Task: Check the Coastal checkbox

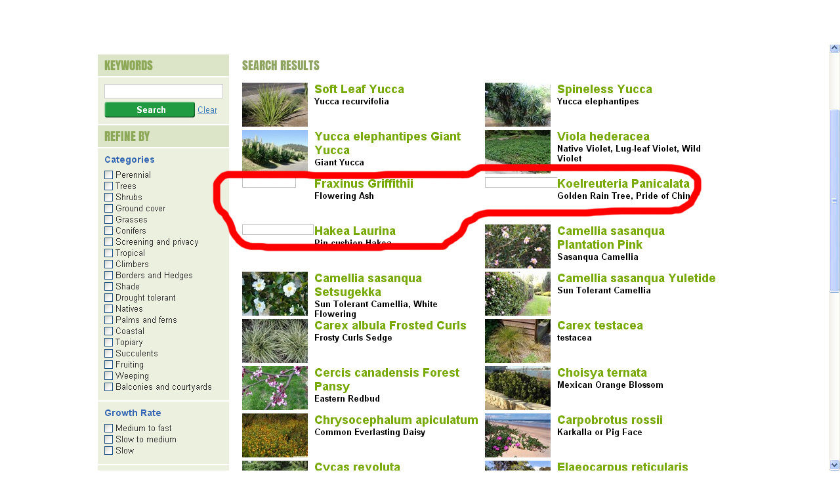Action: pyautogui.click(x=108, y=331)
